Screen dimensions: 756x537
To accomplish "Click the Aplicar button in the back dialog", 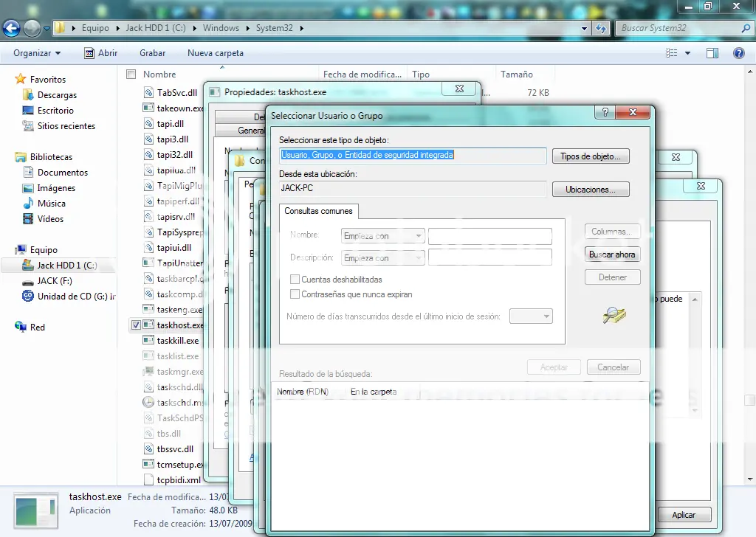I will coord(684,515).
